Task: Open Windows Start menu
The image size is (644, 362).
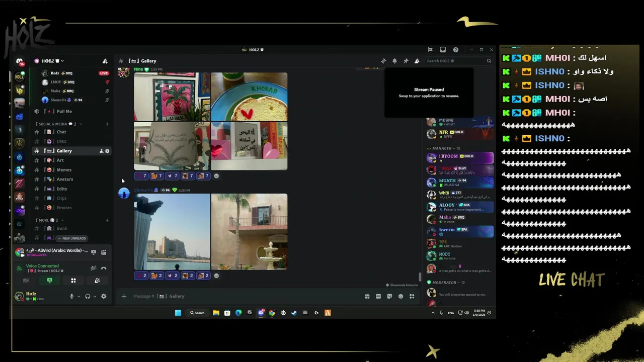Action: pyautogui.click(x=178, y=313)
